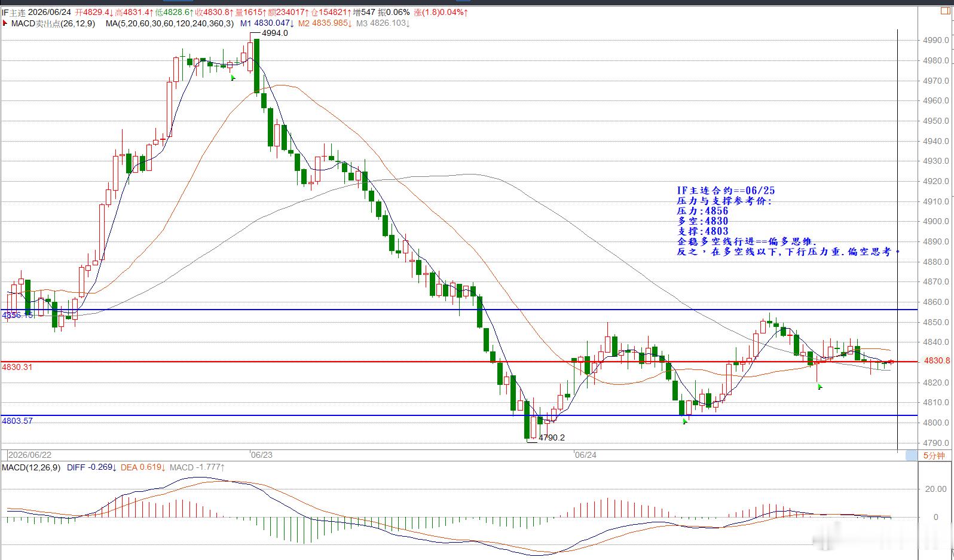Select the IF主连 contract title
This screenshot has width=954, height=560.
[x=13, y=13]
